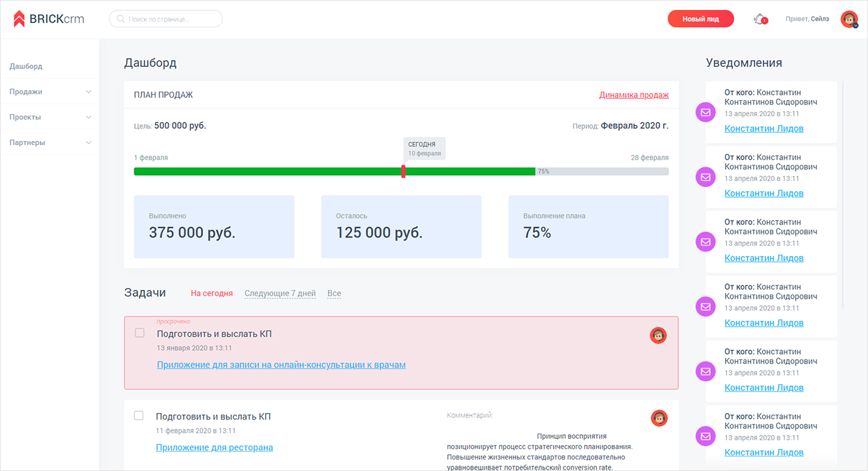Screen dimensions: 868x471
Task: Click the first notification envelope icon
Action: [x=706, y=112]
